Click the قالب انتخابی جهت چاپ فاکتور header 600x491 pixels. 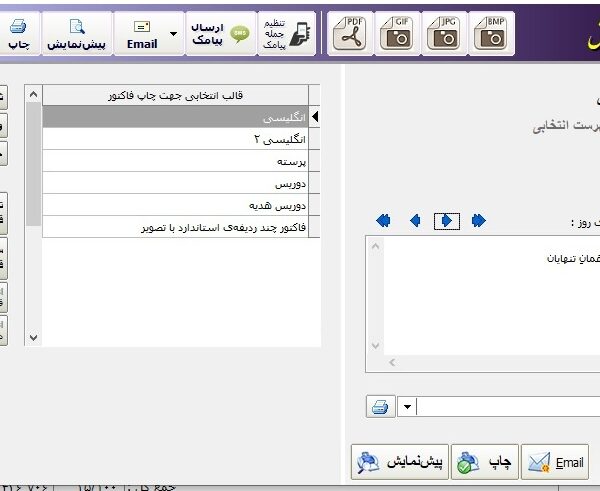(175, 95)
